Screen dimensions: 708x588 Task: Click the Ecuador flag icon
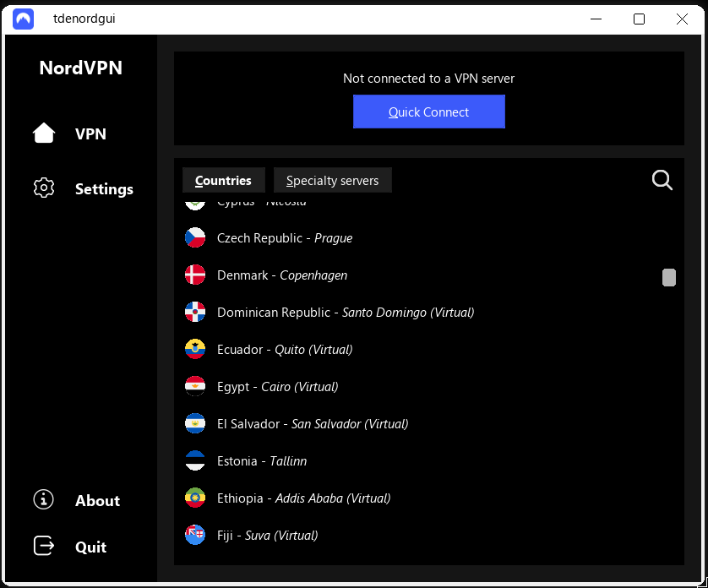point(195,349)
